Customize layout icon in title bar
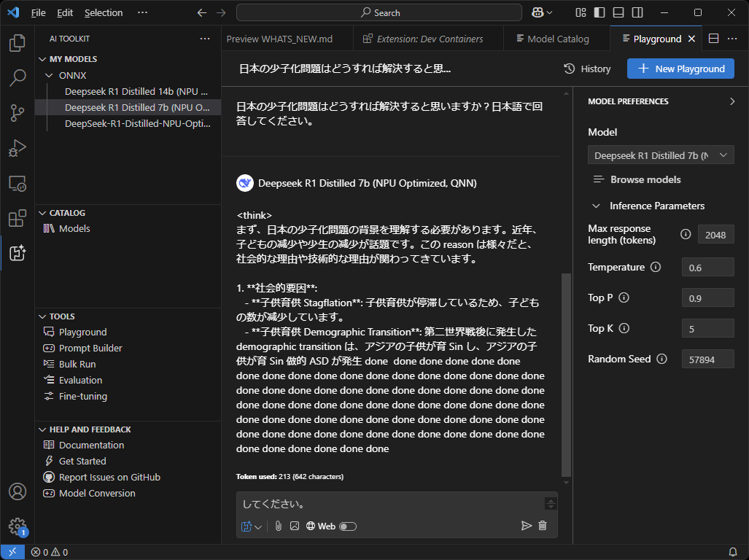This screenshot has height=560, width=749. tap(581, 13)
